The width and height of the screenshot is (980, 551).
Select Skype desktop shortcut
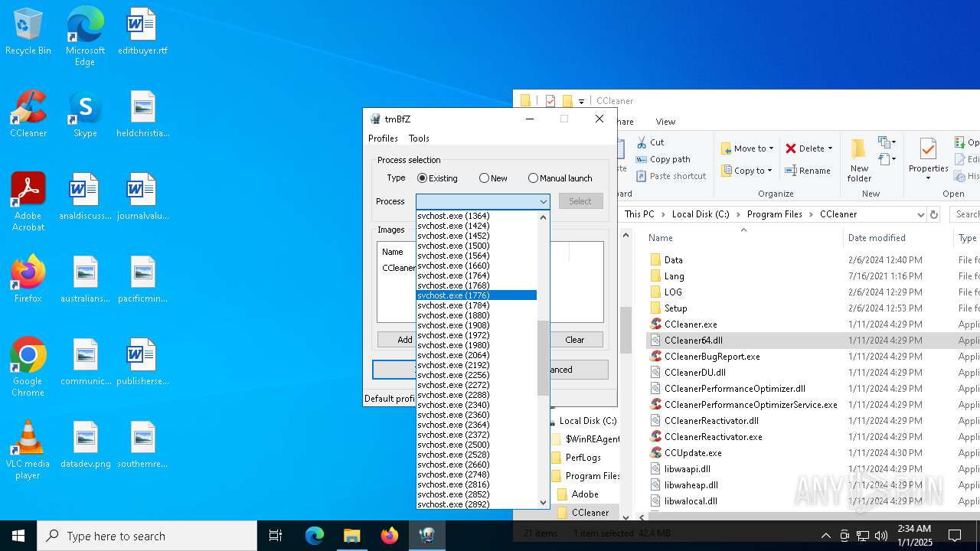[85, 115]
